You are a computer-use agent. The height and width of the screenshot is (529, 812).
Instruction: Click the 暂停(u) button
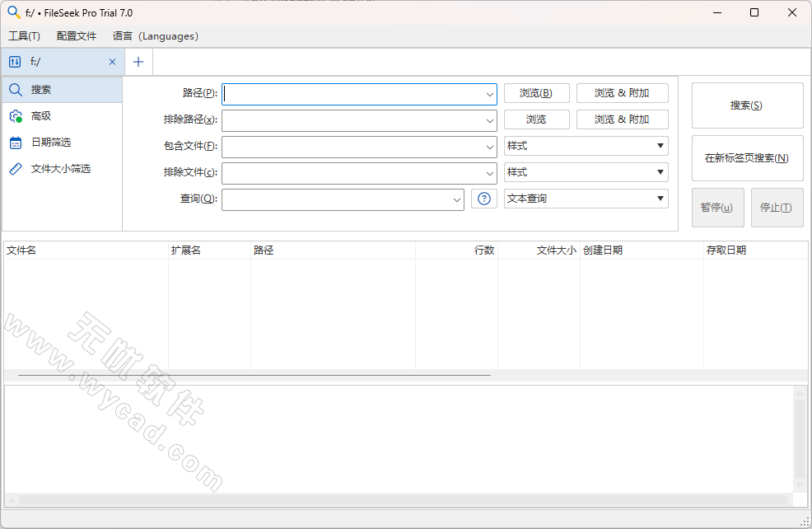718,208
